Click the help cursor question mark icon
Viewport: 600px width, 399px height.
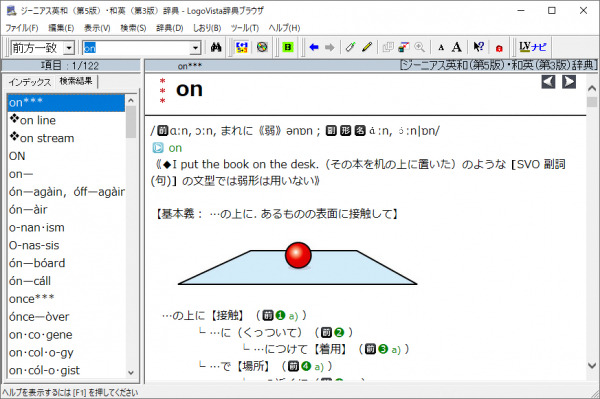click(x=478, y=47)
